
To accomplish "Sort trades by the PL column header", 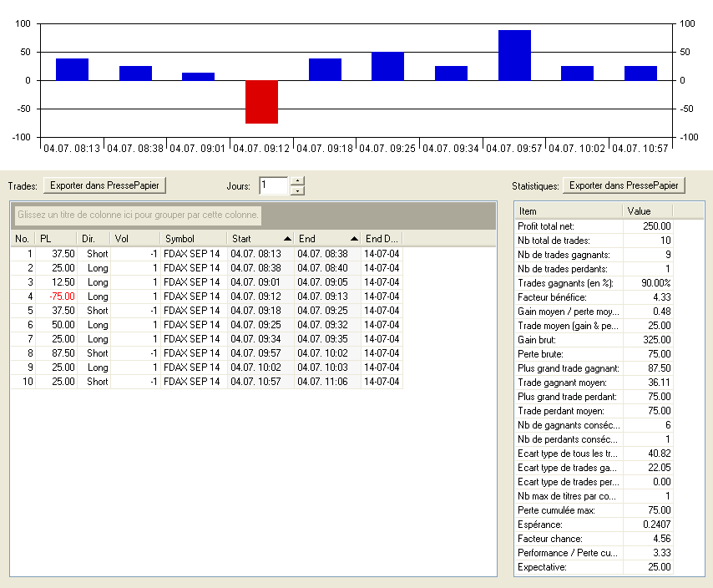I will point(55,239).
